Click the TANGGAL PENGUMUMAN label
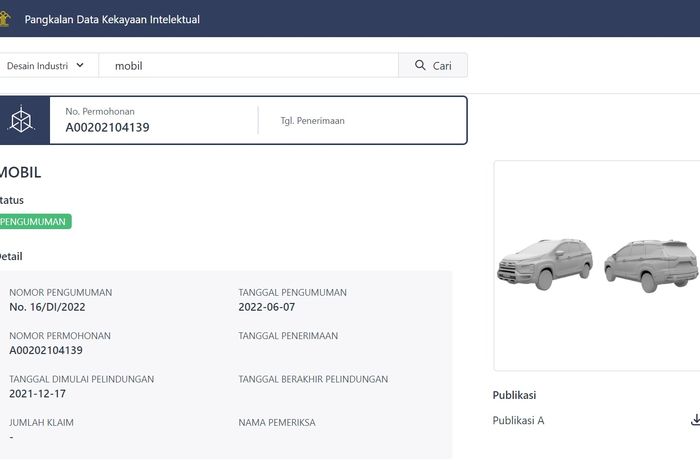 click(292, 292)
